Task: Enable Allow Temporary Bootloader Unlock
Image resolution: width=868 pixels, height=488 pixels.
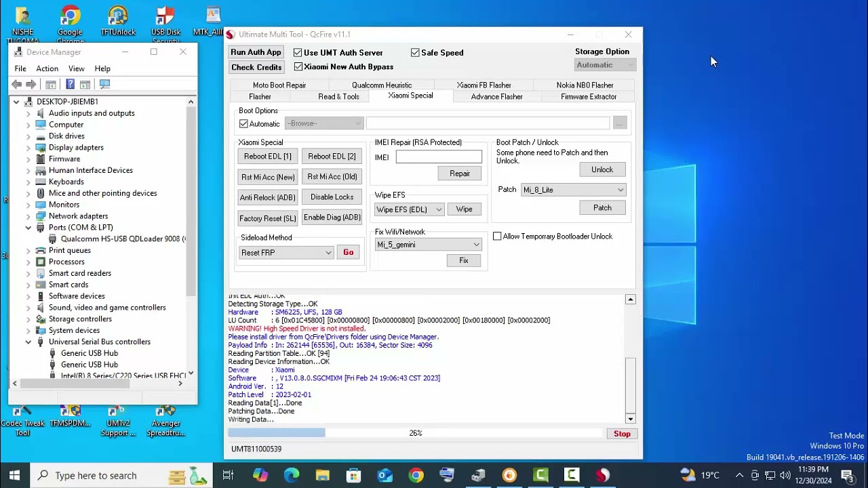Action: point(497,236)
